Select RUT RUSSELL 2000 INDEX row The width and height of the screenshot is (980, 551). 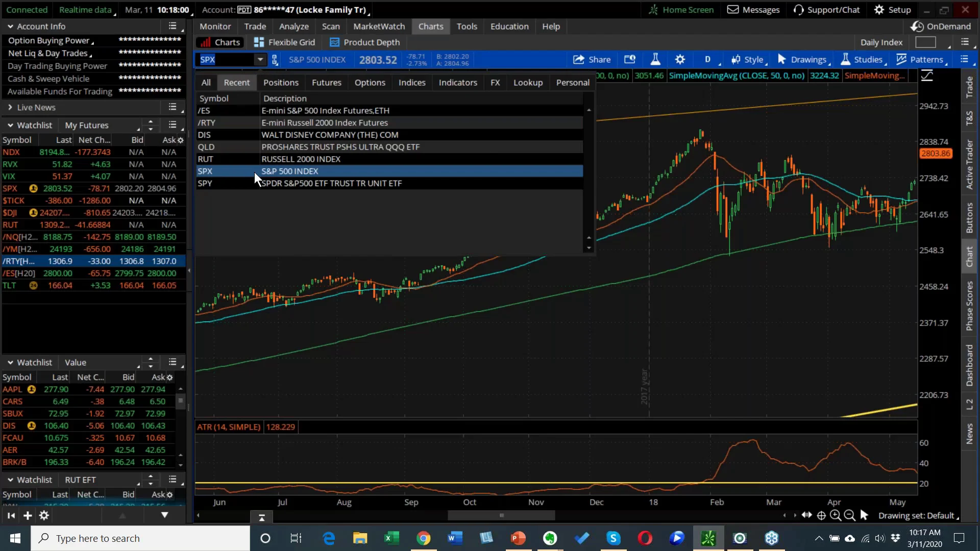pyautogui.click(x=389, y=159)
